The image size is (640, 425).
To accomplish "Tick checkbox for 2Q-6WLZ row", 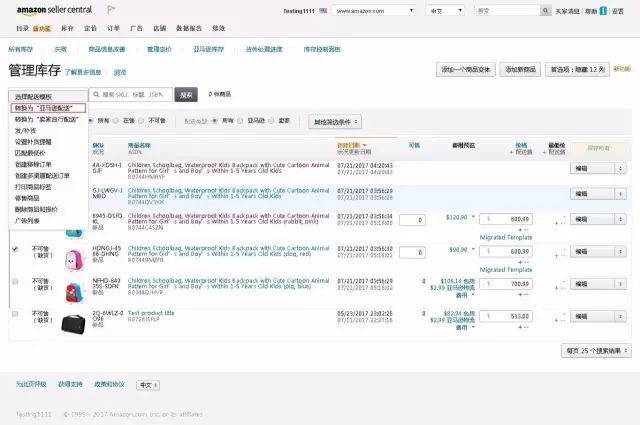I will tap(15, 314).
